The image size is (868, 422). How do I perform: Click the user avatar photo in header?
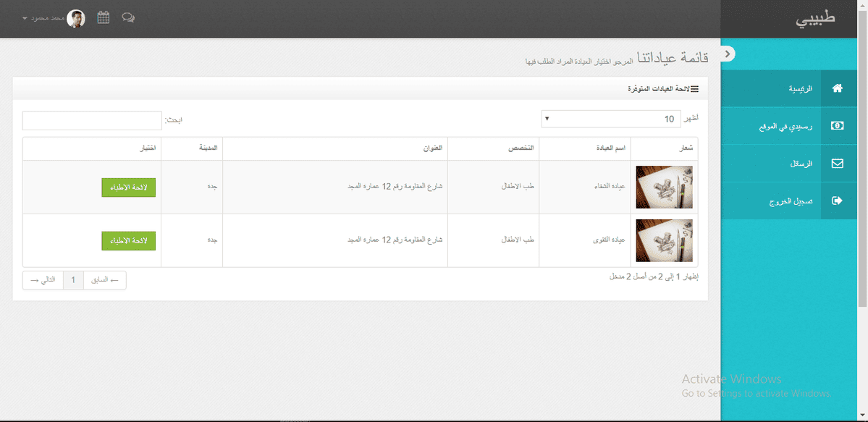[76, 18]
